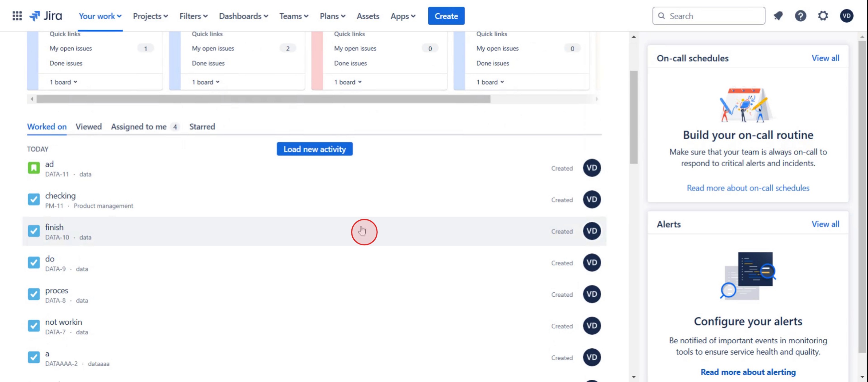Expand the first 1 board dropdown
Screen dimensions: 868x382
pyautogui.click(x=63, y=82)
